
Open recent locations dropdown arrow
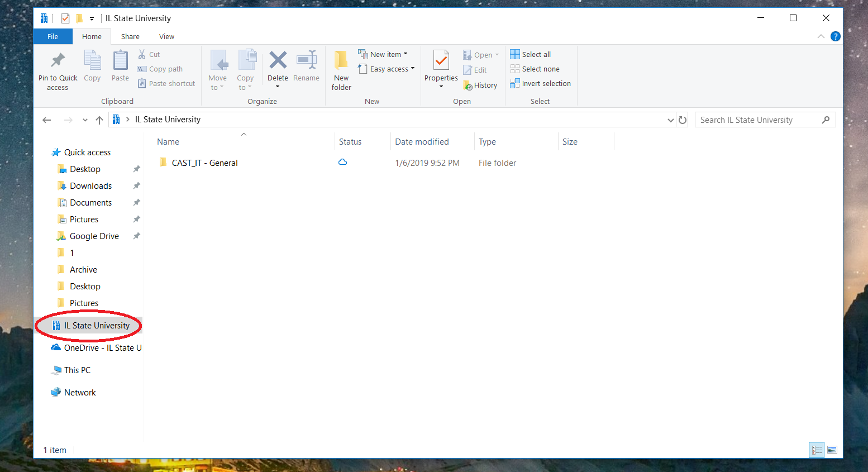coord(85,120)
